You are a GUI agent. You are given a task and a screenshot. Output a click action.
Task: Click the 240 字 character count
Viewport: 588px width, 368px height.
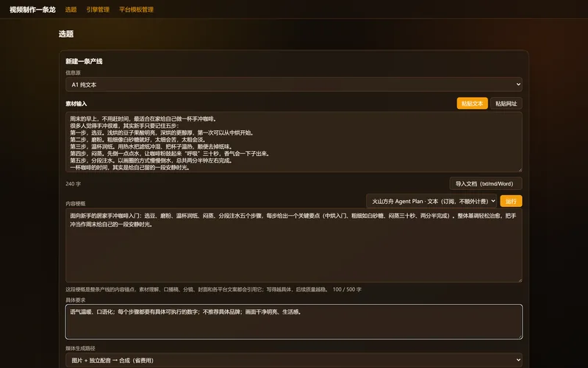pyautogui.click(x=73, y=184)
